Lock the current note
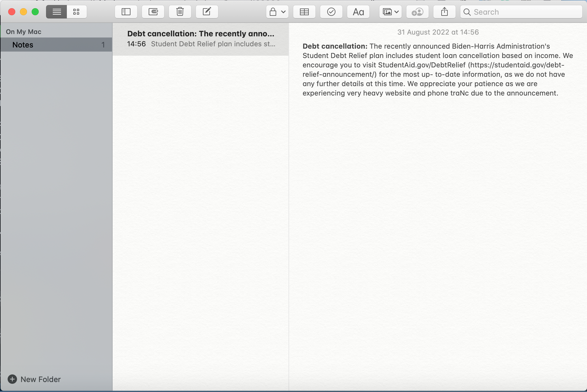Image resolution: width=587 pixels, height=392 pixels. [x=273, y=12]
